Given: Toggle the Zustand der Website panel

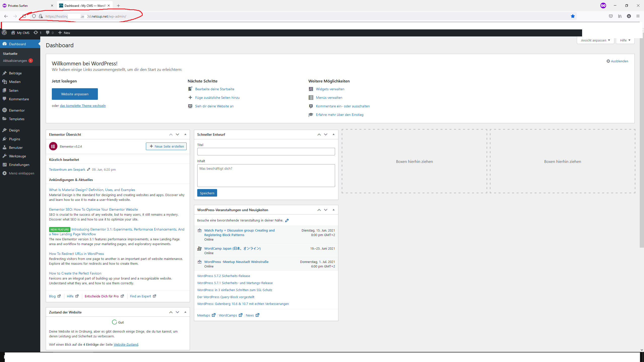Looking at the screenshot, I should (185, 312).
